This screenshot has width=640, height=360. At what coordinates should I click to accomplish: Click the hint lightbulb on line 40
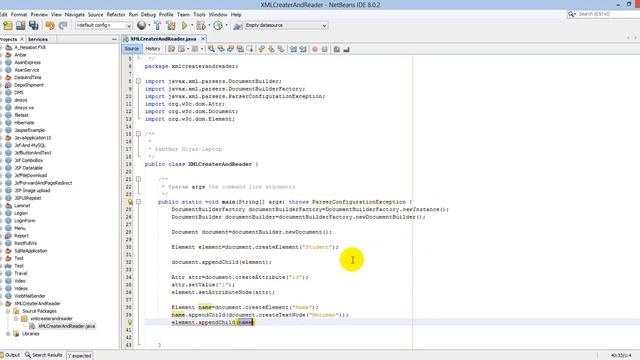(130, 322)
